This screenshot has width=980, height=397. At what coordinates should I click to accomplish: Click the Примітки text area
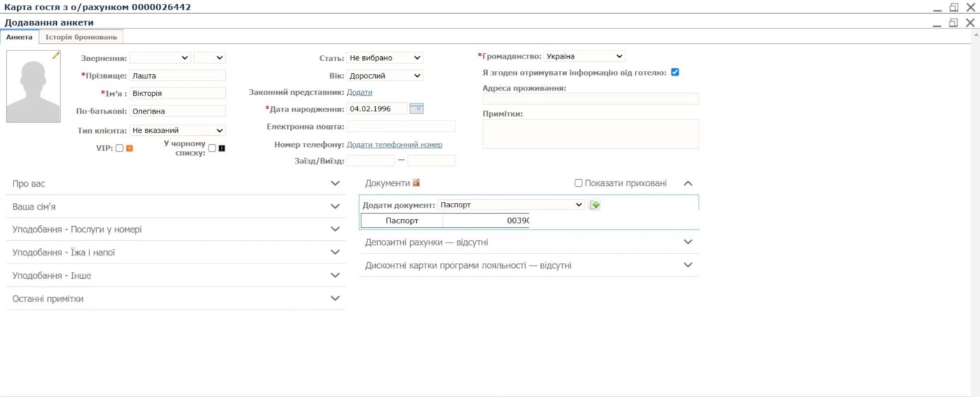pyautogui.click(x=590, y=133)
